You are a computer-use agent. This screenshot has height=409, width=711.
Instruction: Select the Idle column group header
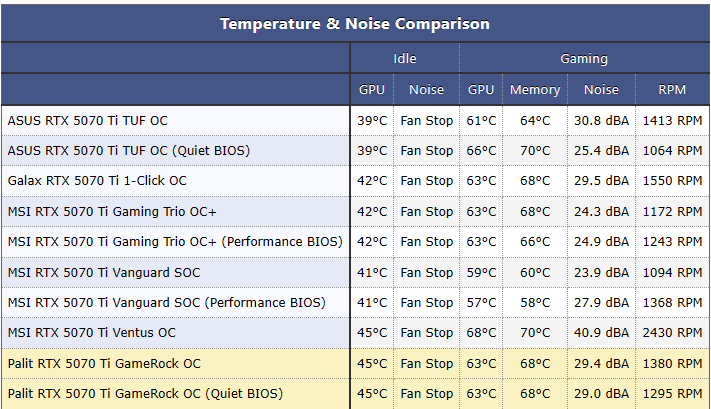click(x=404, y=58)
